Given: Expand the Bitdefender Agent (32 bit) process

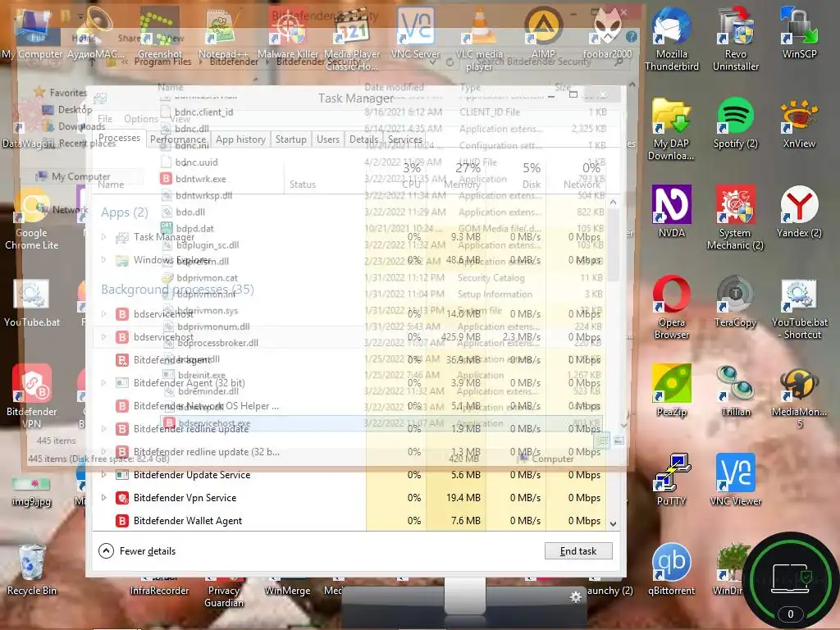Looking at the screenshot, I should pos(104,383).
